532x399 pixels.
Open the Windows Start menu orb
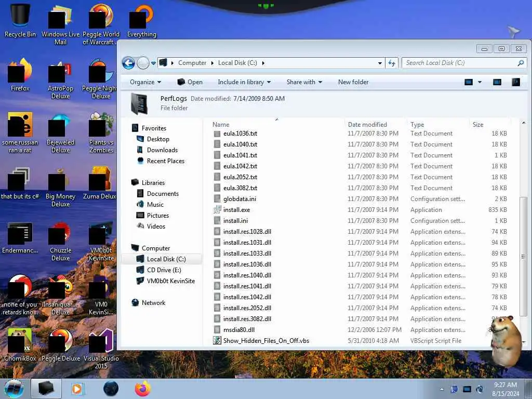pos(14,389)
